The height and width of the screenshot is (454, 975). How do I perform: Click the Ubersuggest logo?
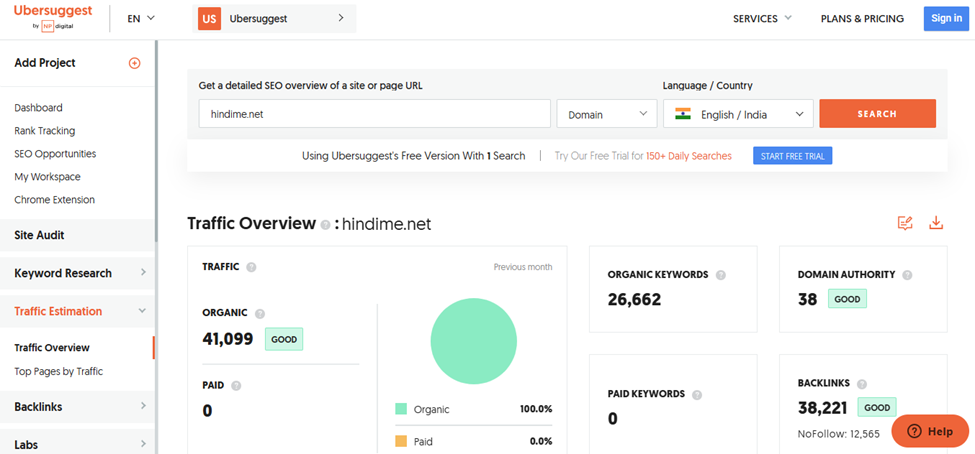click(53, 17)
